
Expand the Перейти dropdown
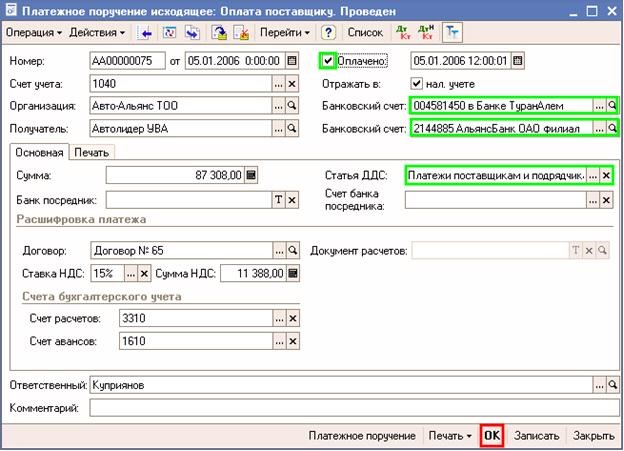[x=287, y=33]
